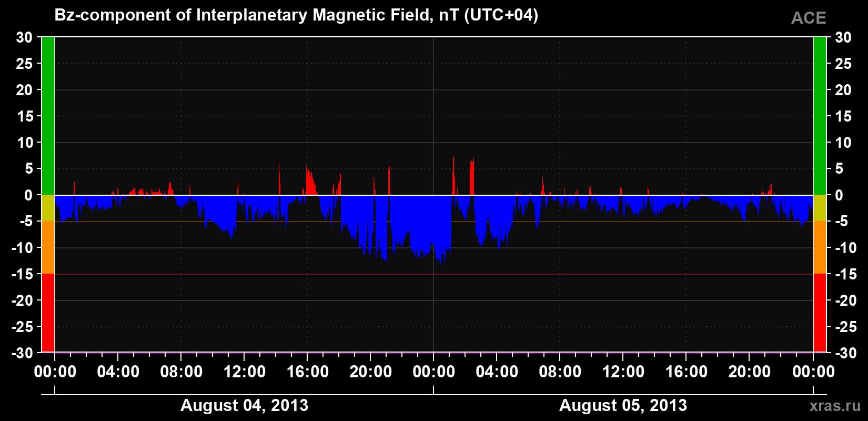Click the -15 value on right y-axis
Viewport: 868px width, 421px height.
click(846, 274)
